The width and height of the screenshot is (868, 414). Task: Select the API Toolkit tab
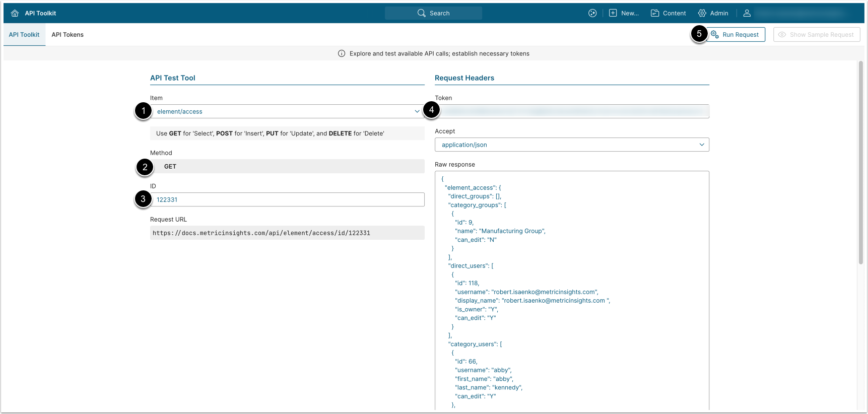(24, 35)
